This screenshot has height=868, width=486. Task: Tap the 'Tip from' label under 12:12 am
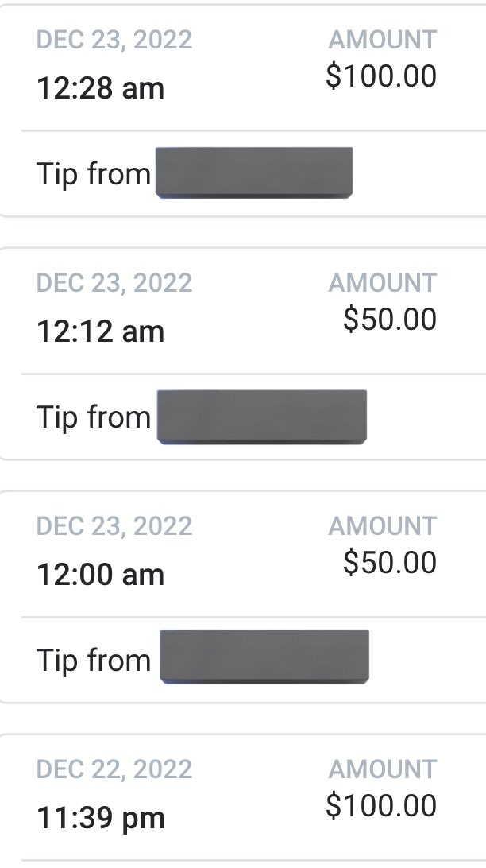coord(94,417)
